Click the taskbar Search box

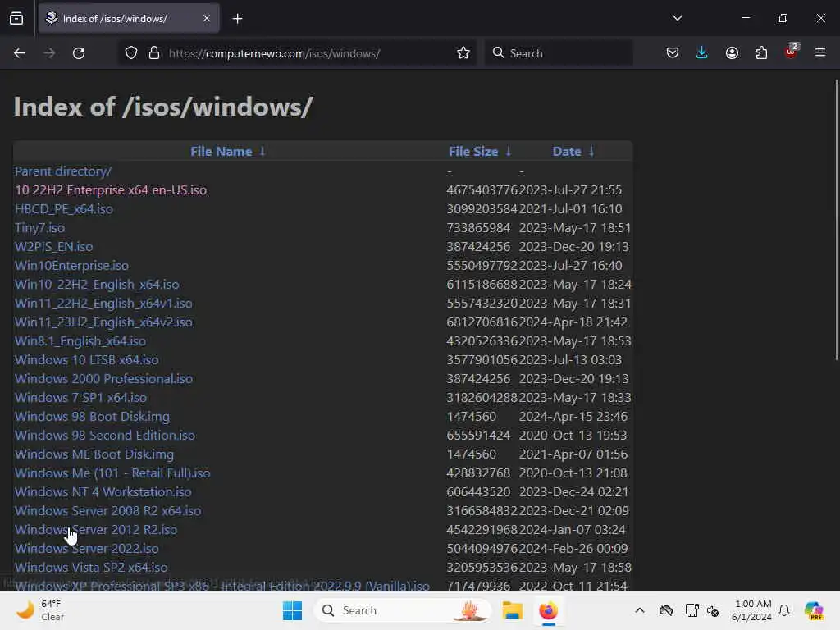(403, 610)
